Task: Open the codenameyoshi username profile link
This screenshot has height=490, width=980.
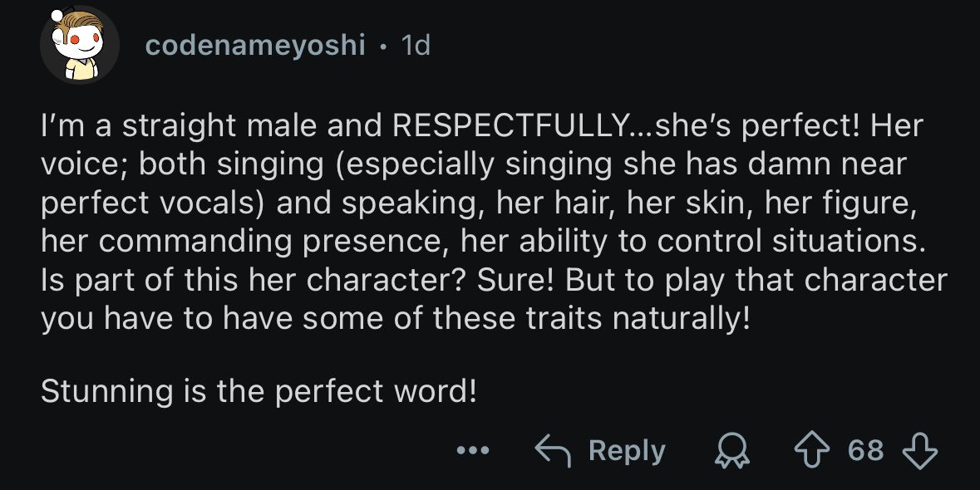Action: [255, 45]
